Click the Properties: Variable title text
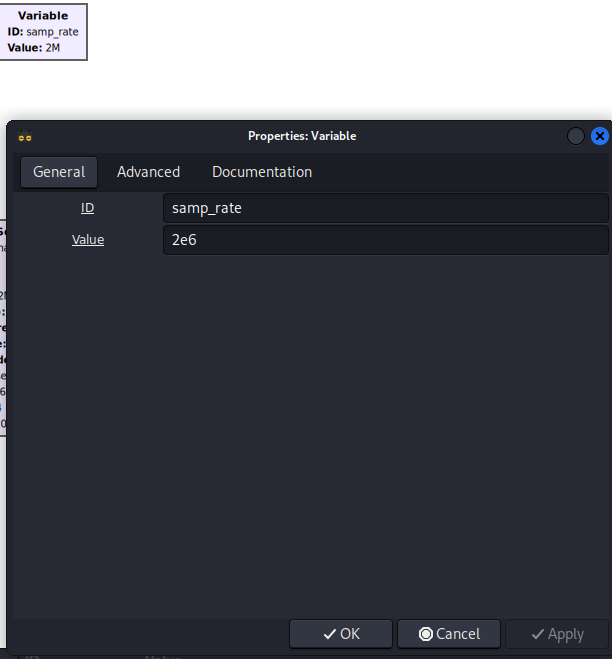The image size is (612, 659). tap(302, 136)
